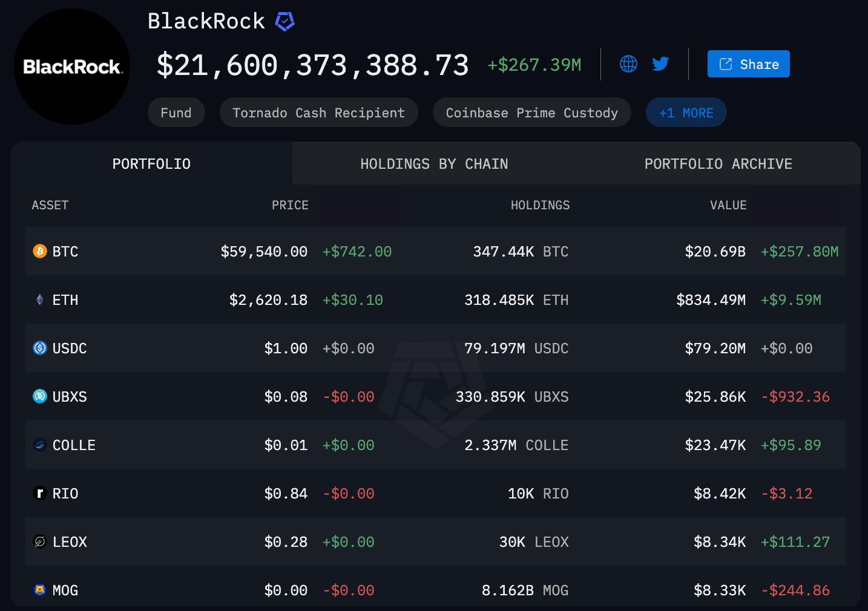Click the 79.197M USDC holdings
Image resolution: width=868 pixels, height=611 pixels.
coord(516,348)
